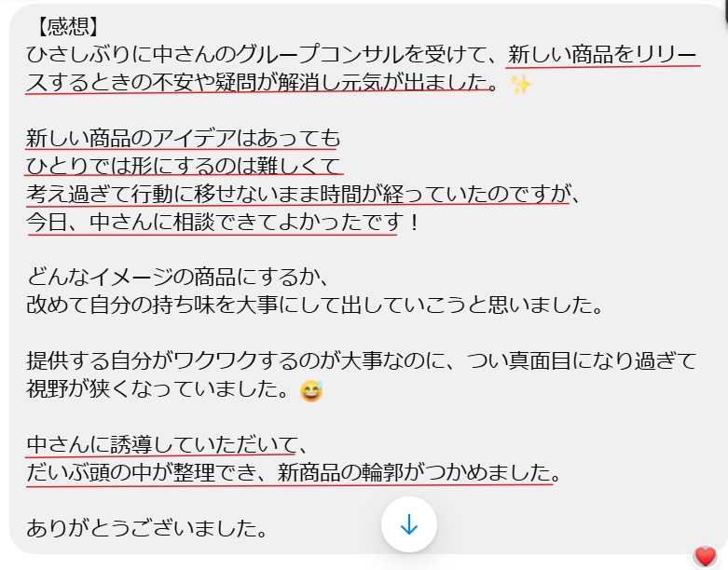
Task: Click the closing ありがとうございました text
Action: [146, 528]
